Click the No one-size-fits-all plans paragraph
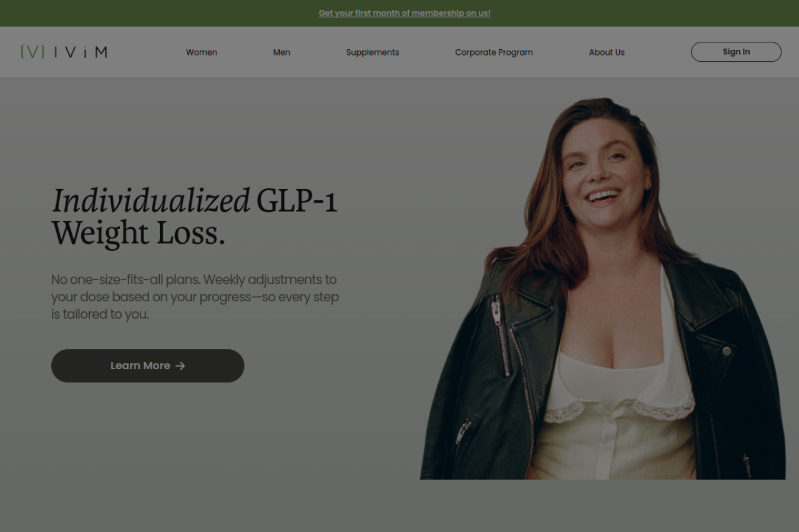 pyautogui.click(x=195, y=297)
